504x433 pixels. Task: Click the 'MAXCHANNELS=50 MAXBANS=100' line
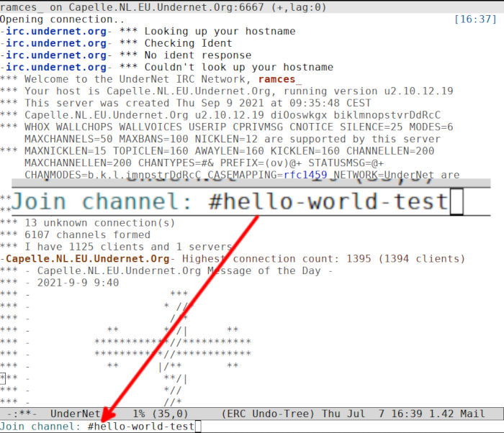233,139
